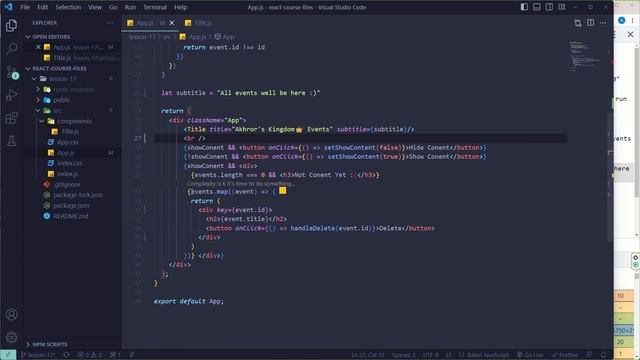Click the Synchronize Changes status icon
The width and height of the screenshot is (640, 360).
67,355
